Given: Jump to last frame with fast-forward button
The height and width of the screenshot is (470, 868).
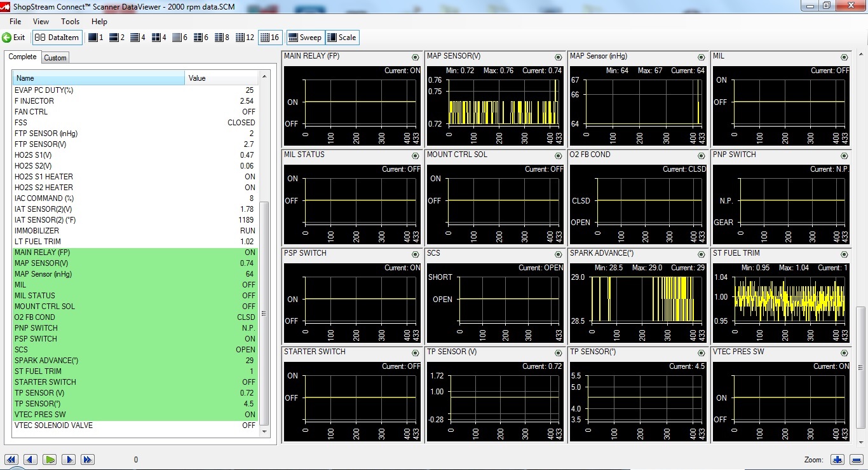Looking at the screenshot, I should tap(88, 459).
